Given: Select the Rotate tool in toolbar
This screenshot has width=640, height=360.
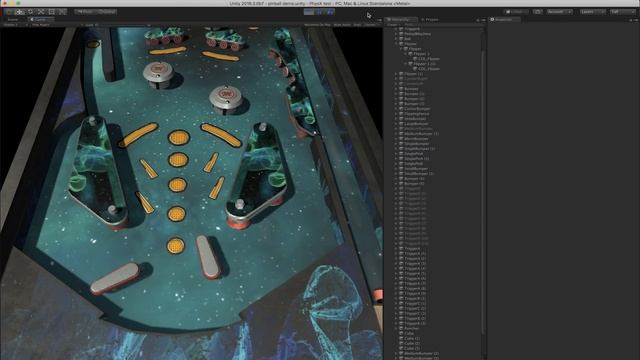Looking at the screenshot, I should [x=30, y=12].
